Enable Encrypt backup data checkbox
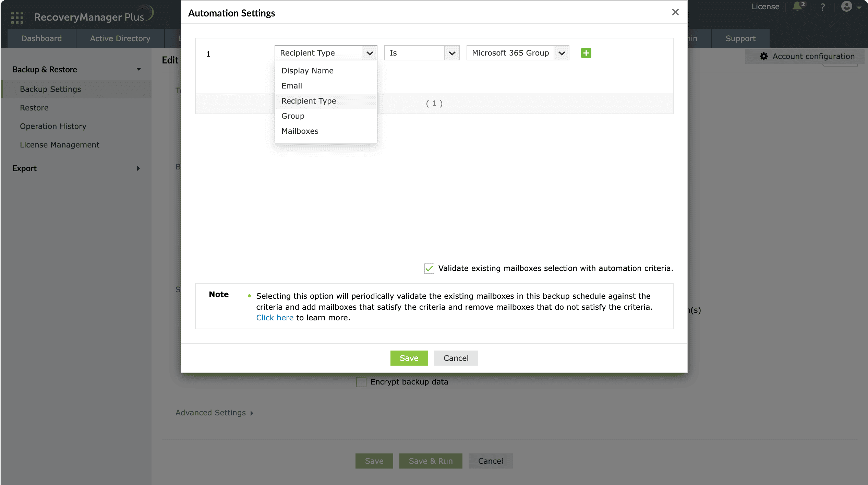 click(361, 382)
